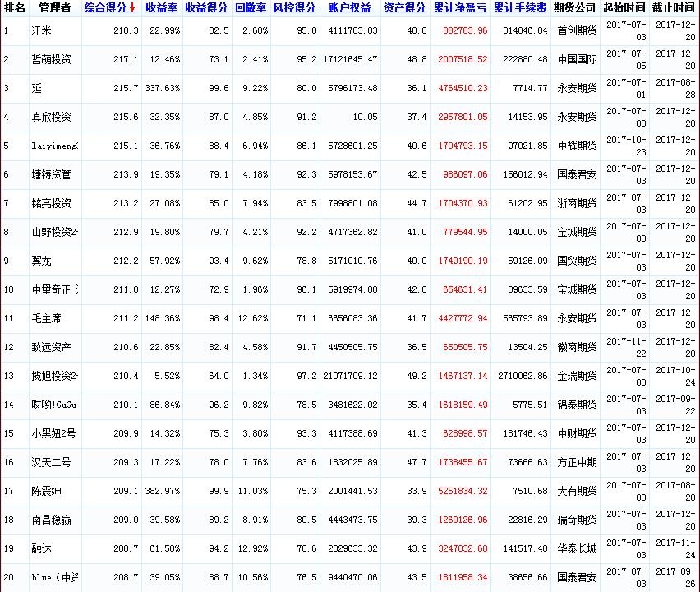700x592 pixels.
Task: Select manager name 山野投资2
Action: [x=54, y=232]
